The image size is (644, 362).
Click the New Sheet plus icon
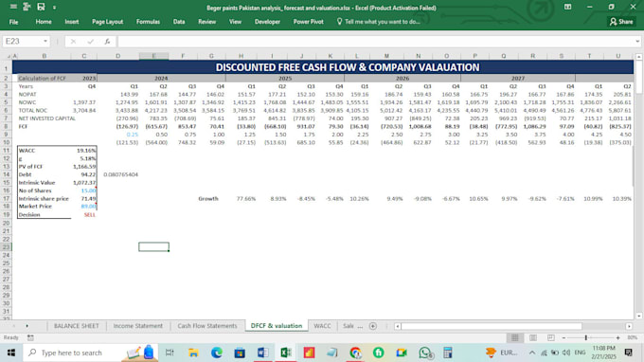[x=373, y=326]
